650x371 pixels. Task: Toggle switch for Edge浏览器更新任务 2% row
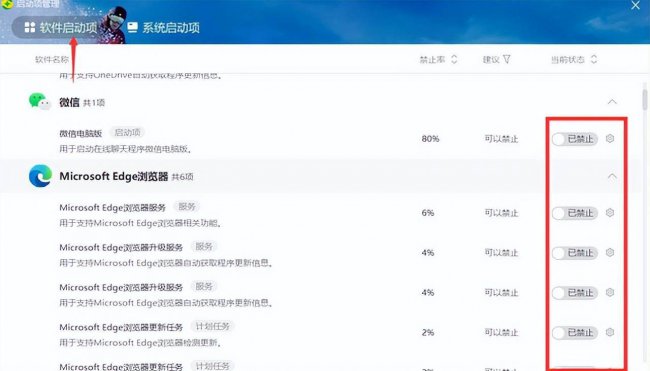point(575,332)
